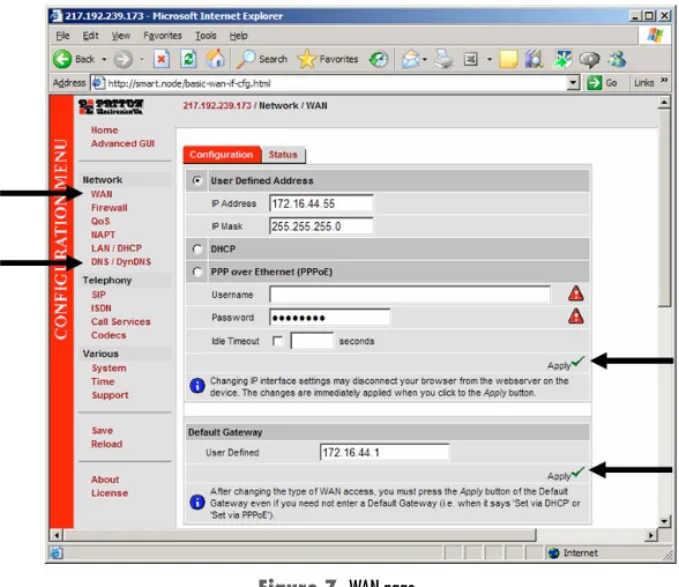The width and height of the screenshot is (679, 587).
Task: Click the Discuss speech bubble icon
Action: (589, 59)
